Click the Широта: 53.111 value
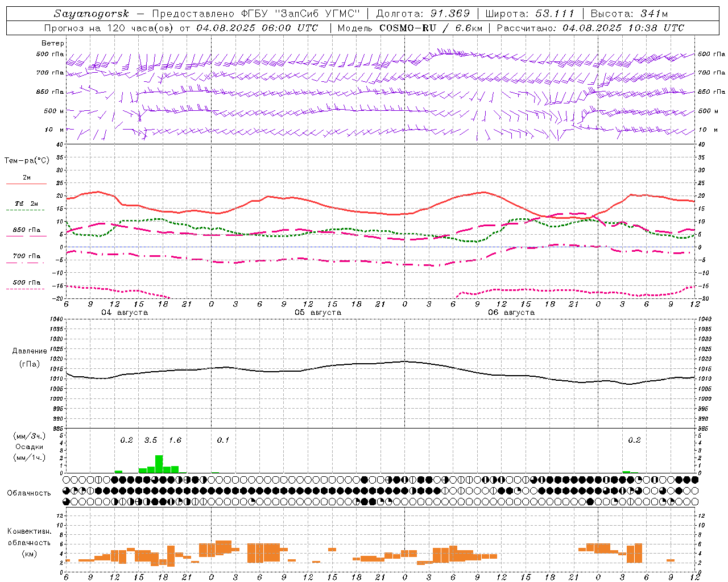This screenshot has height=582, width=728. pos(530,14)
